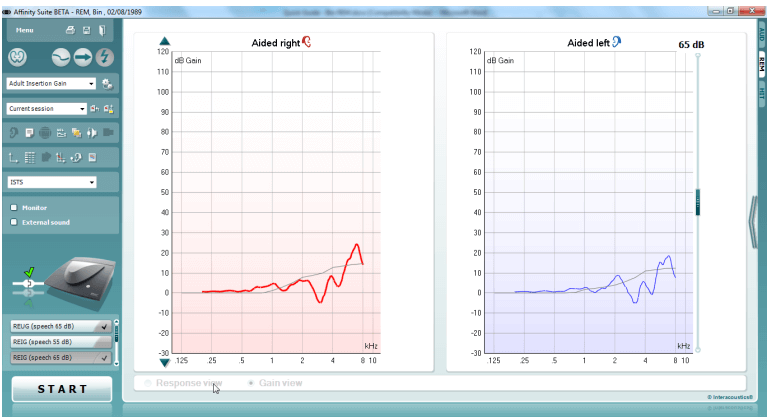Click the Exit door icon
The height and width of the screenshot is (417, 767).
(101, 31)
